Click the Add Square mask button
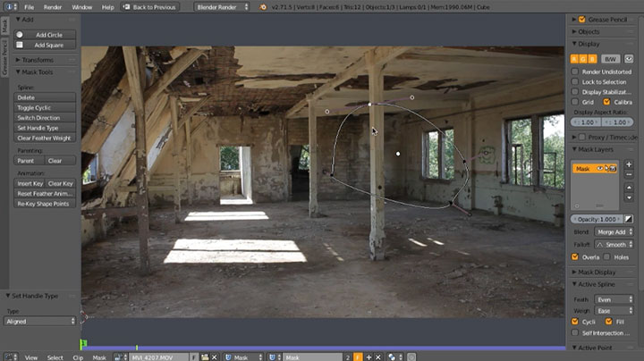This screenshot has width=644, height=361. coord(45,45)
